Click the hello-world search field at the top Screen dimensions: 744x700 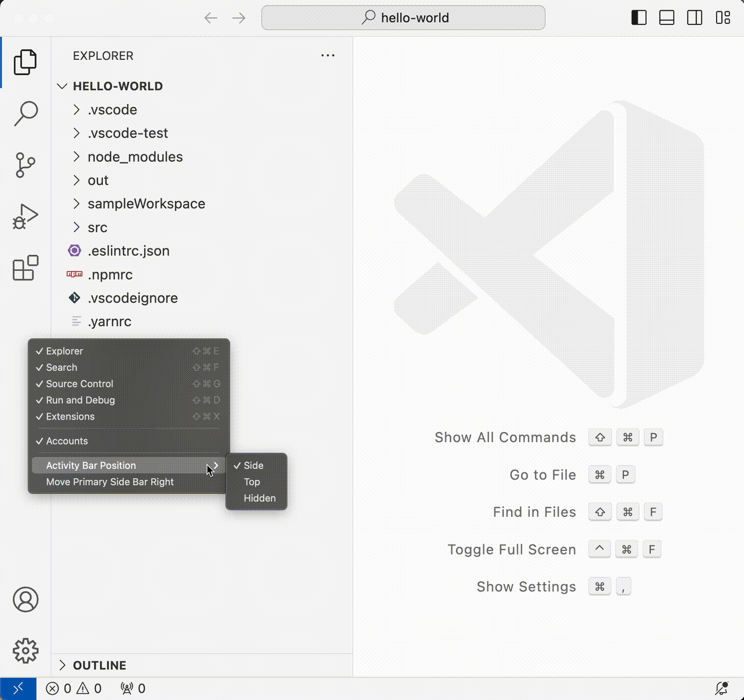403,17
